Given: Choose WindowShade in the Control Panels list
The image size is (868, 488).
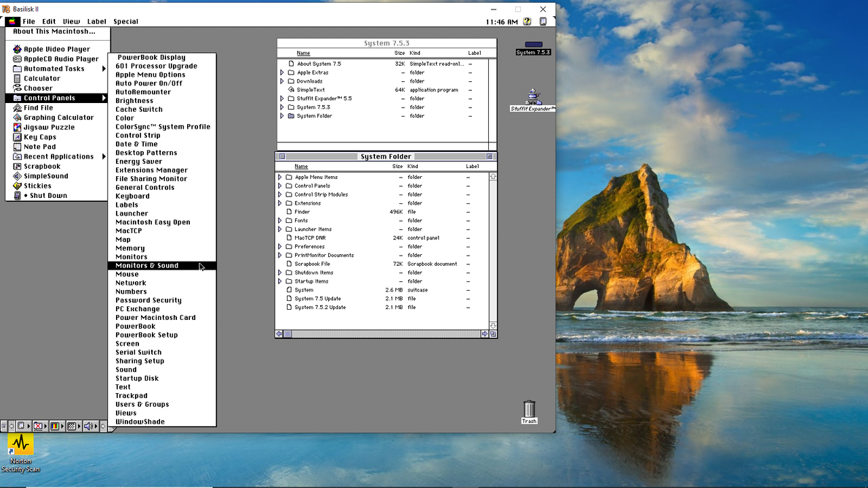Looking at the screenshot, I should coord(162,422).
